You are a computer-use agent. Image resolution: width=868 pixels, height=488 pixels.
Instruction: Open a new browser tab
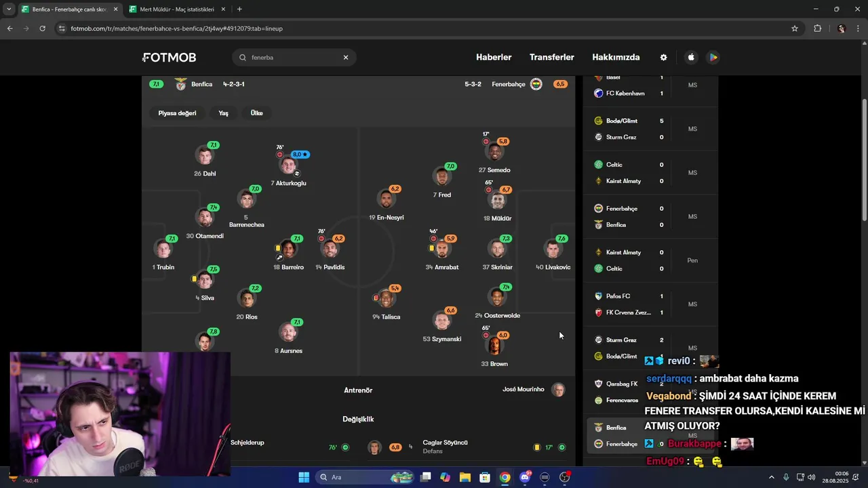pos(239,9)
